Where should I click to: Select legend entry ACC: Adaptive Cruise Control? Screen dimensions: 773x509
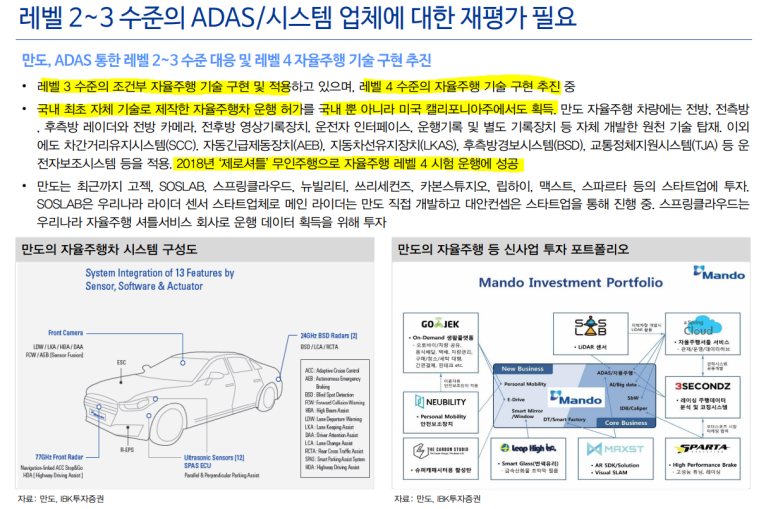pos(332,370)
